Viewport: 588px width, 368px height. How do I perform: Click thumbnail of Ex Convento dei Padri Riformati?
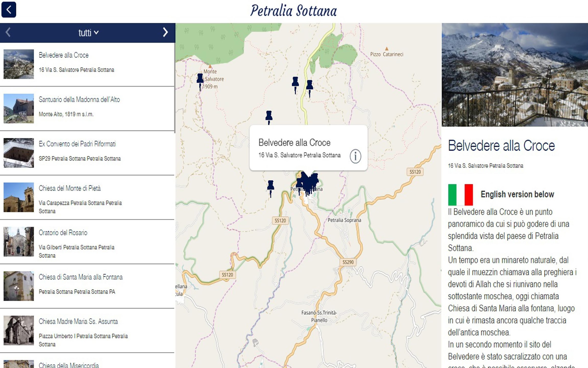19,153
